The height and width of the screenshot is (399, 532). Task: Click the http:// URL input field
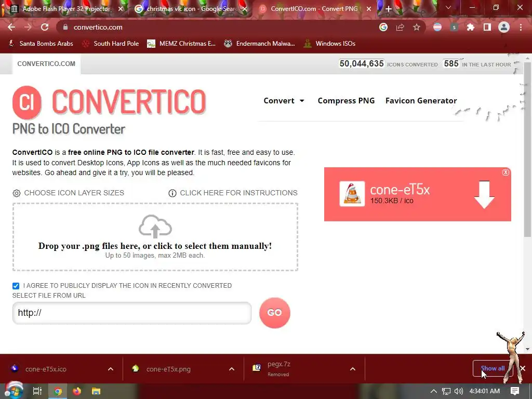(132, 313)
